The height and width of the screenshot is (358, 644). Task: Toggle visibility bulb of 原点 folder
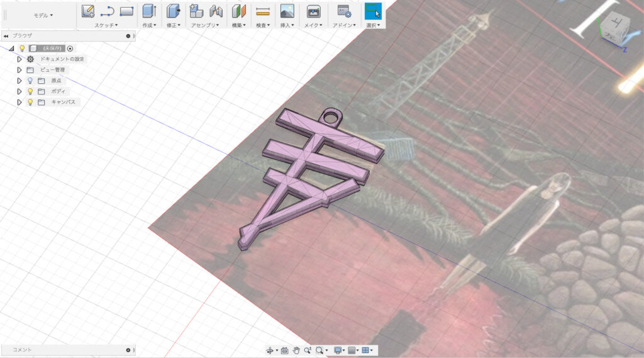pyautogui.click(x=30, y=81)
